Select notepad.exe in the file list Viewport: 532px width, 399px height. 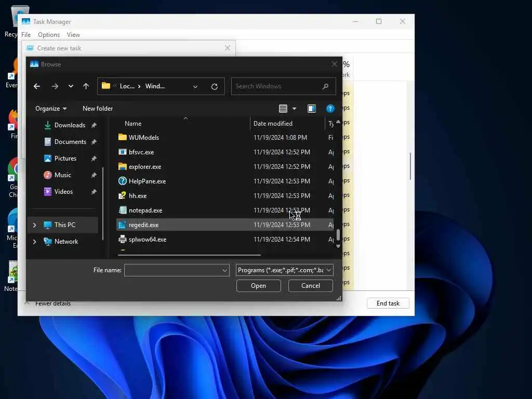tap(225, 210)
